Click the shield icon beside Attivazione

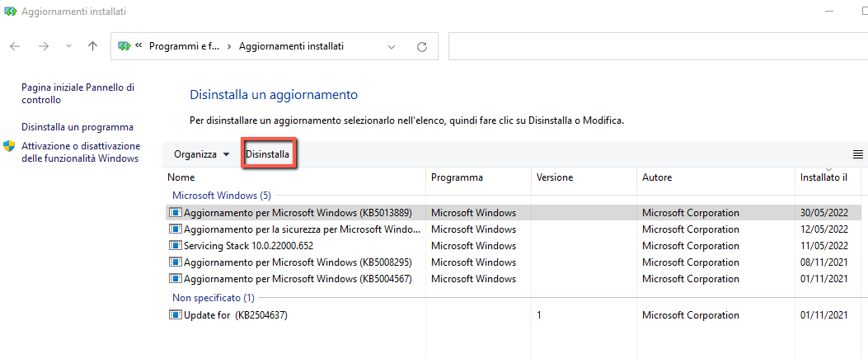(x=9, y=146)
